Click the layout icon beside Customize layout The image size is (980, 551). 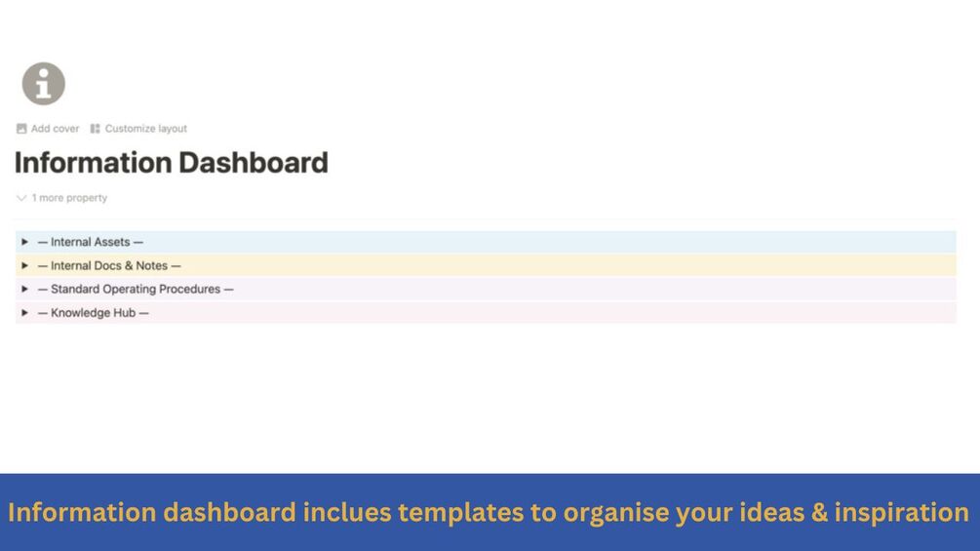(x=96, y=129)
